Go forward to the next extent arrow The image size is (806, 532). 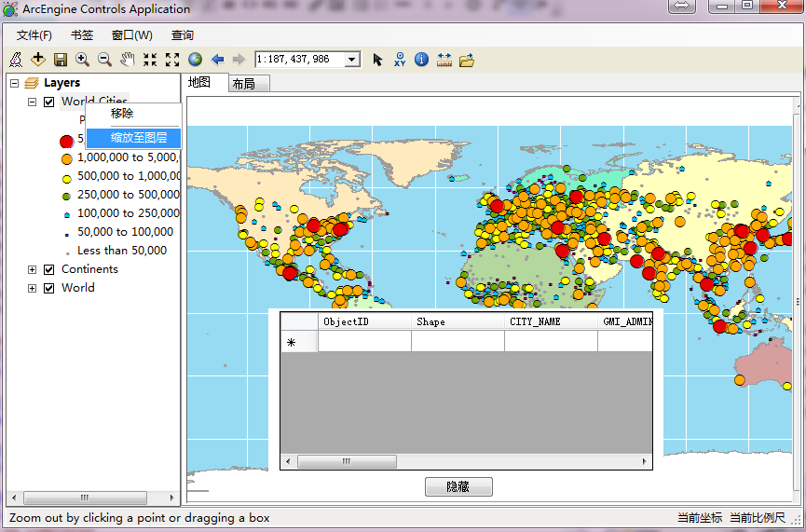point(239,60)
